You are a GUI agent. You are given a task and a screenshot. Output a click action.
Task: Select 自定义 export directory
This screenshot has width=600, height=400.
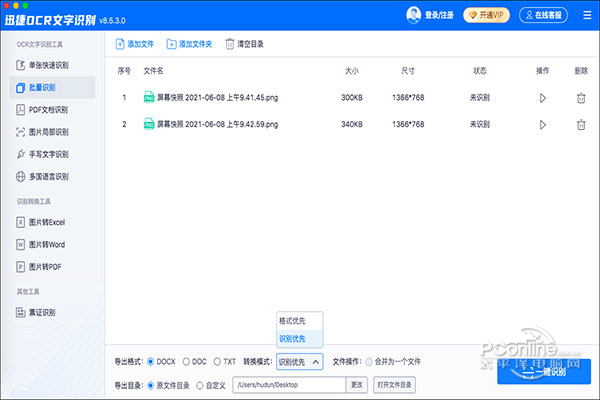pyautogui.click(x=200, y=385)
